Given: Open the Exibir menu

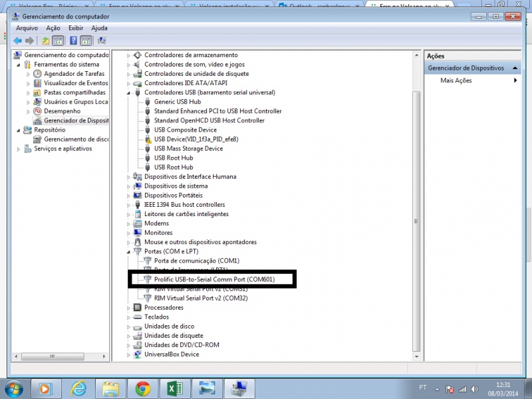Looking at the screenshot, I should point(76,28).
